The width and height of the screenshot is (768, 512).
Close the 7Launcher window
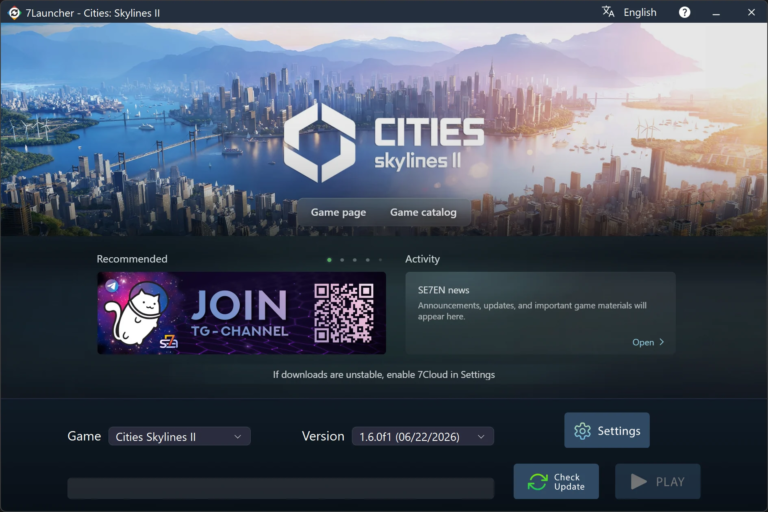[x=751, y=12]
